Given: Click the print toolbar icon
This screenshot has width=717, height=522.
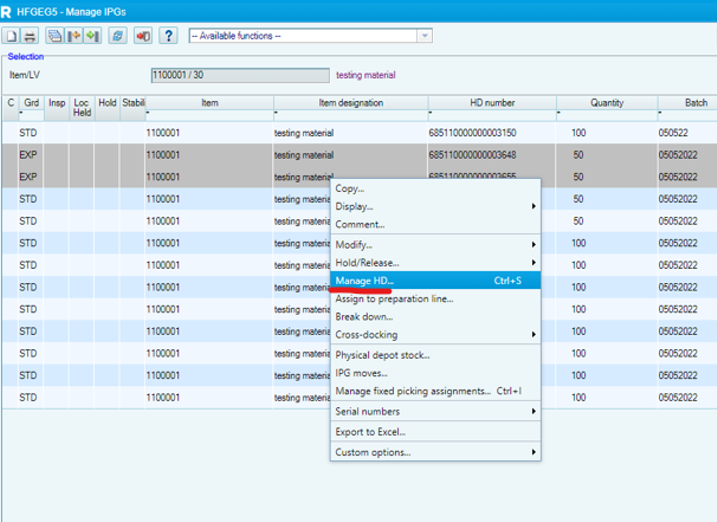Looking at the screenshot, I should pyautogui.click(x=30, y=36).
